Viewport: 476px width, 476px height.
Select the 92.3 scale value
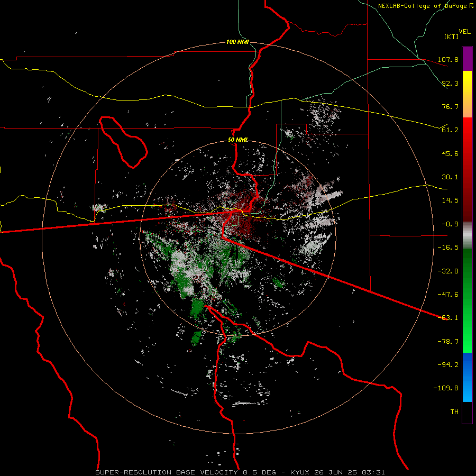[450, 83]
